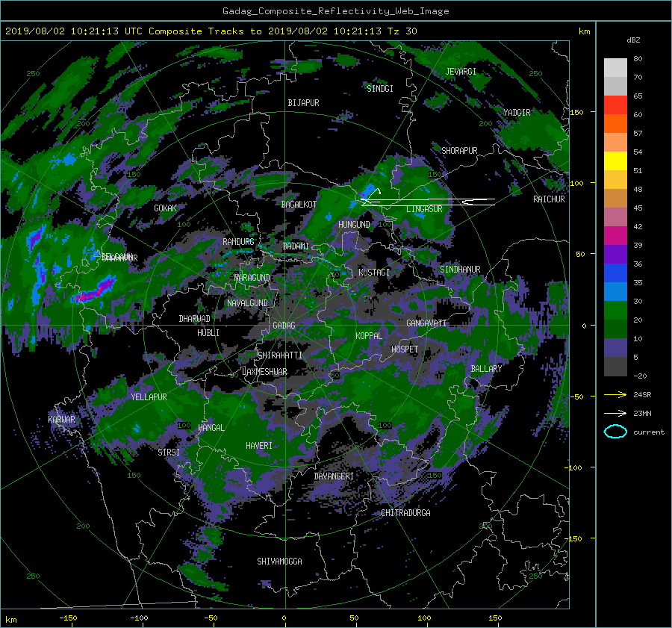Click the SIRSI city label
This screenshot has height=628, width=672.
(x=169, y=453)
